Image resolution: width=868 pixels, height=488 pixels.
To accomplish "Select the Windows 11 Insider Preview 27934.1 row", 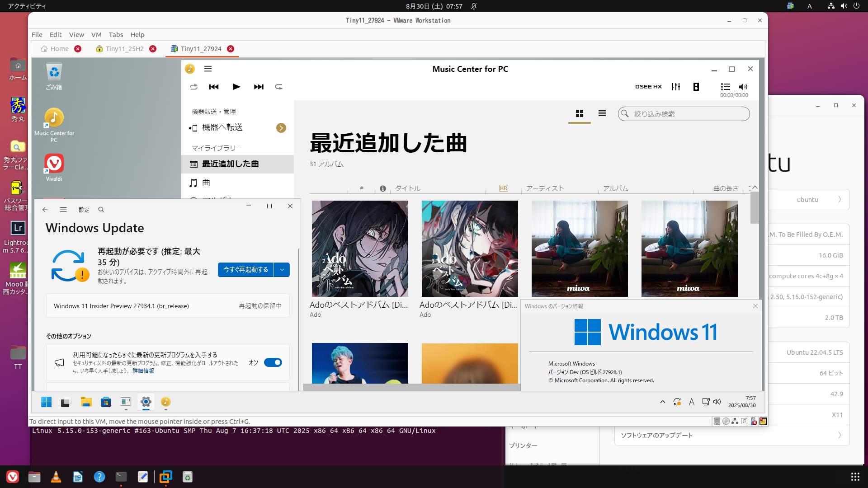I will click(168, 306).
